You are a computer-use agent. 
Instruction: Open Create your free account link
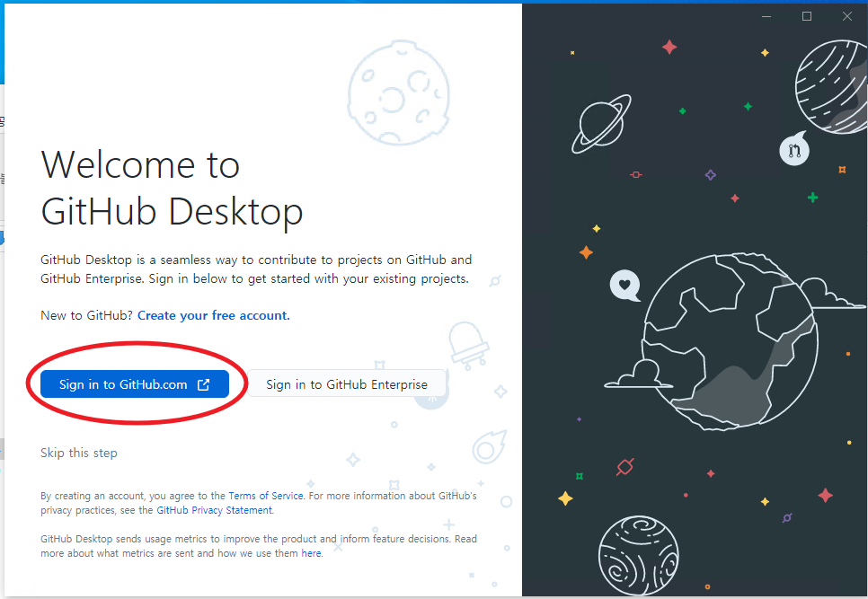214,315
